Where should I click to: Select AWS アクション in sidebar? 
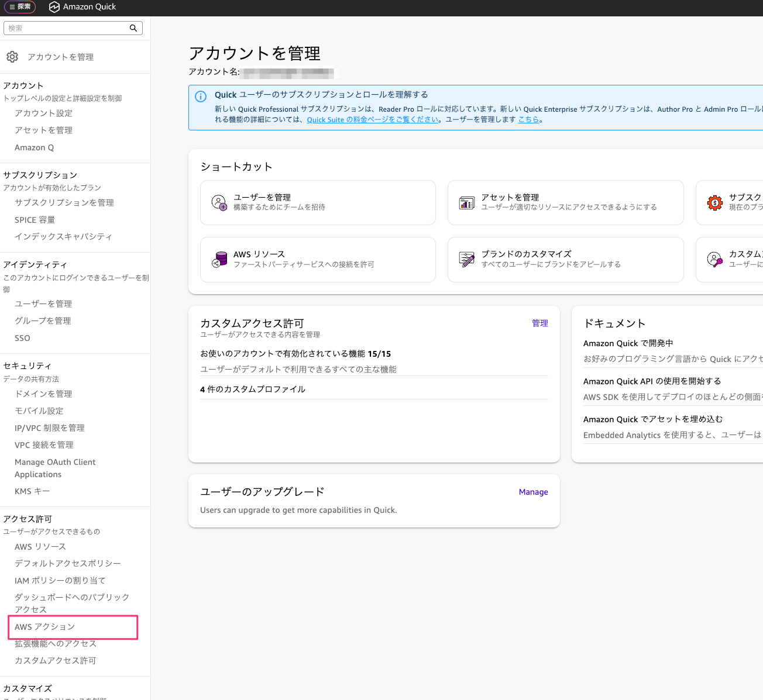coord(45,627)
